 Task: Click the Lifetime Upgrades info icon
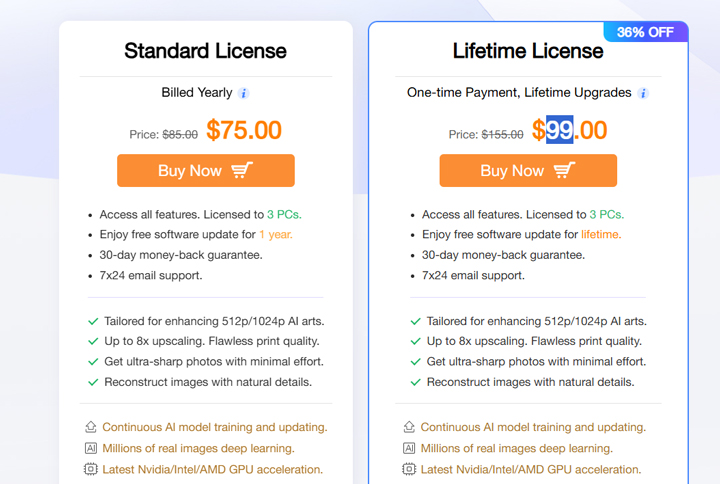pos(643,93)
